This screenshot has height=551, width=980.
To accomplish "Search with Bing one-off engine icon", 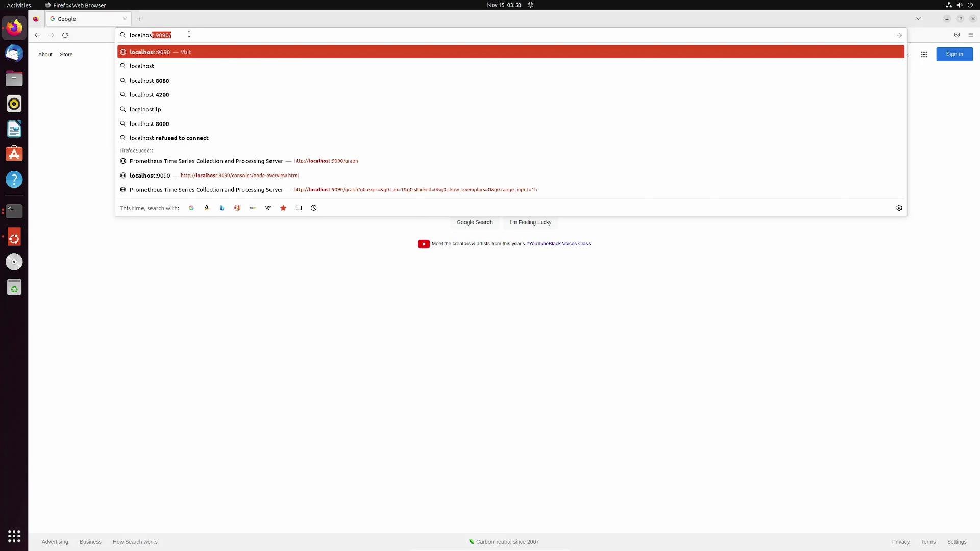I will tap(222, 208).
